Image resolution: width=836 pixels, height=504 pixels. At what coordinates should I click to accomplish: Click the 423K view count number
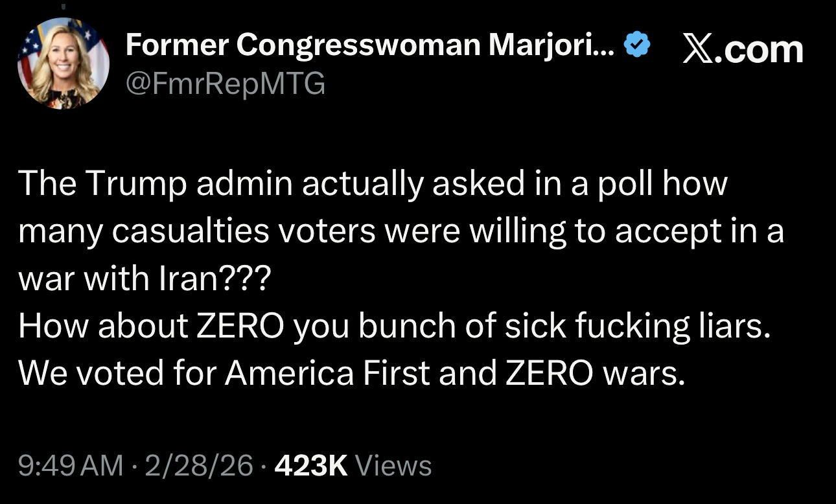point(312,465)
